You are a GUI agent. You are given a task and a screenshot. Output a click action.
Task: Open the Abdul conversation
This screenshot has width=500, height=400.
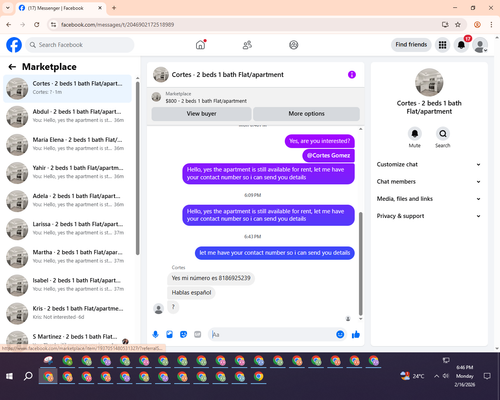[x=67, y=116]
